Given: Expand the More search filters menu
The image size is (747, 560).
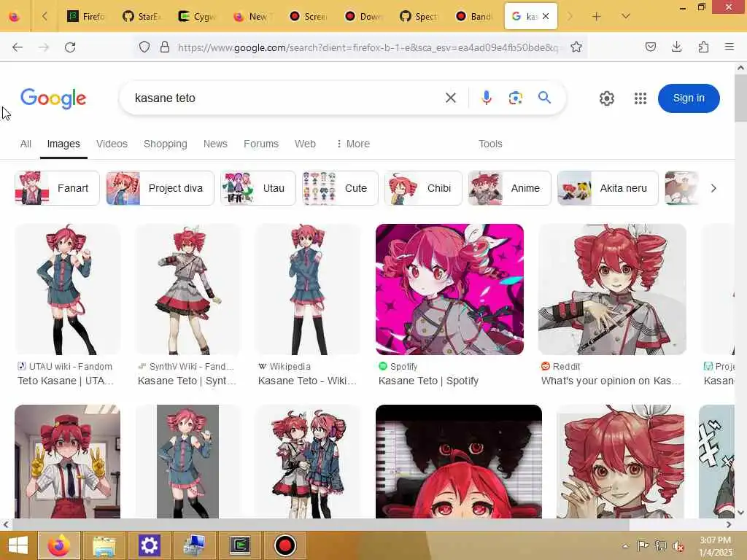Looking at the screenshot, I should point(352,144).
